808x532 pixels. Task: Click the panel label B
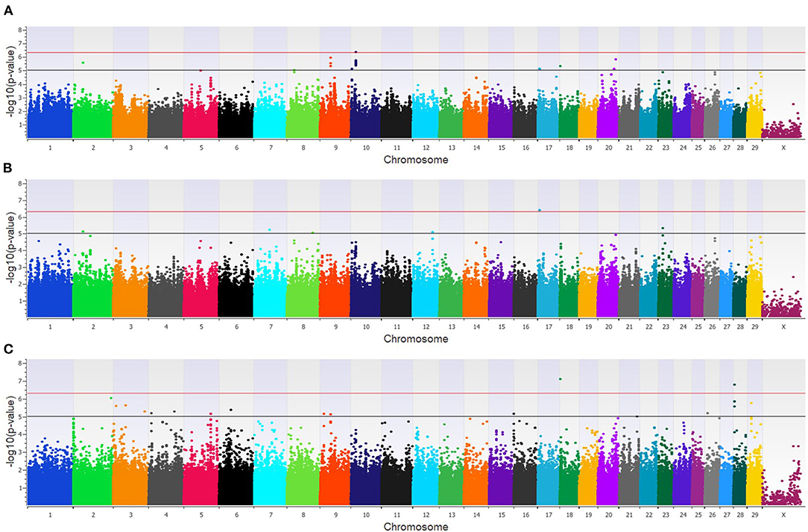tap(7, 169)
